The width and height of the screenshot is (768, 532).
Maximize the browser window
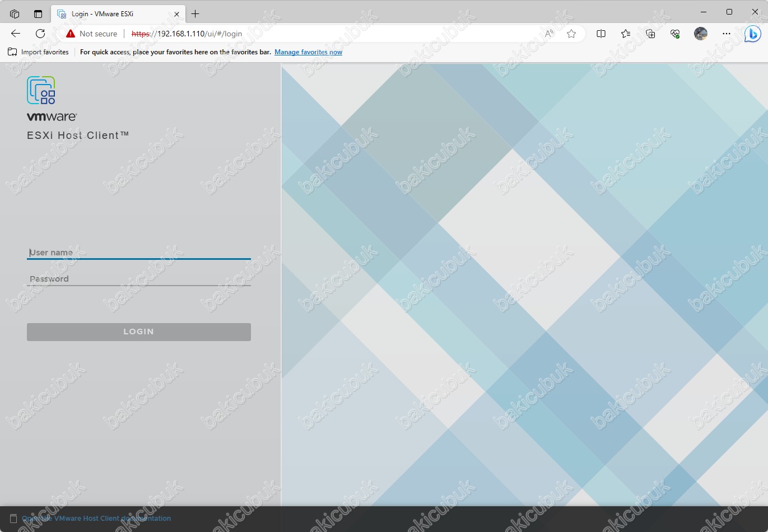(729, 12)
